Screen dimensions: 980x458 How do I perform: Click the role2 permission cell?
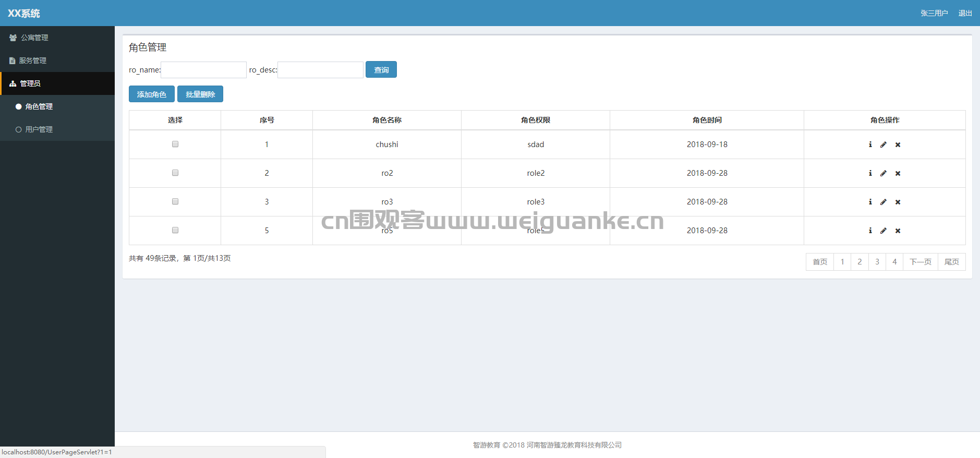coord(536,173)
